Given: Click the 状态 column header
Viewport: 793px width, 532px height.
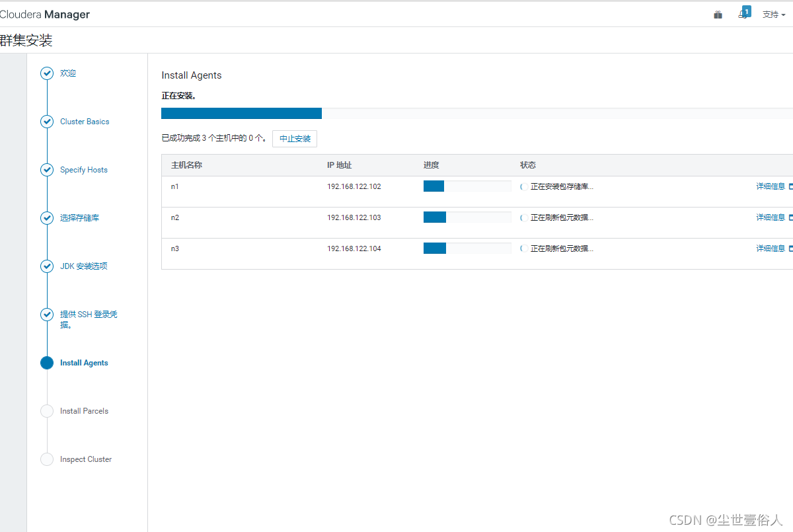Looking at the screenshot, I should [x=528, y=165].
